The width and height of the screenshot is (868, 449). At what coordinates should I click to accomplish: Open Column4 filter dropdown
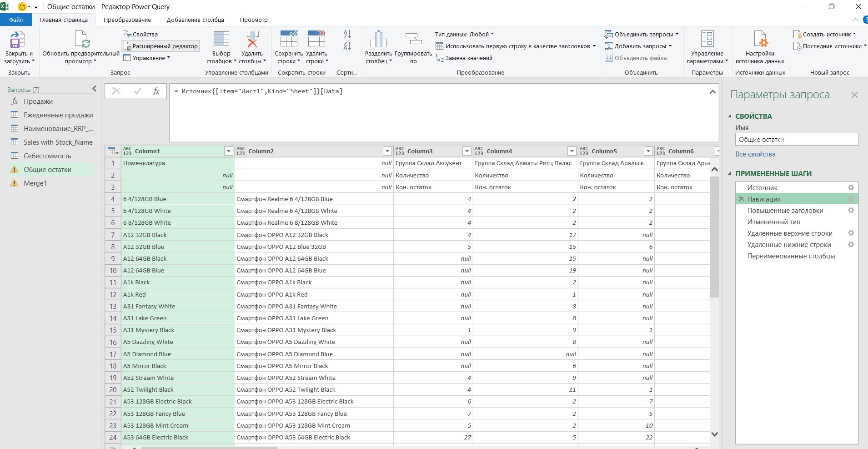coord(572,151)
